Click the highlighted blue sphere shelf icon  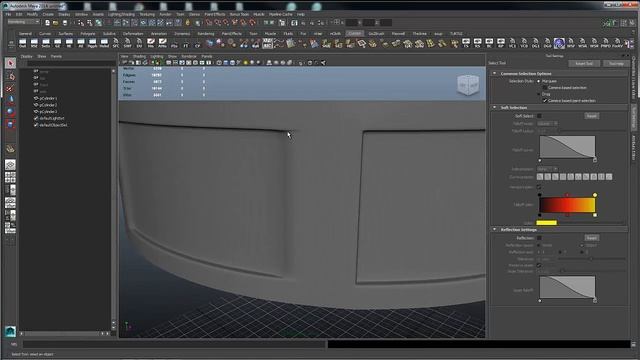click(559, 43)
